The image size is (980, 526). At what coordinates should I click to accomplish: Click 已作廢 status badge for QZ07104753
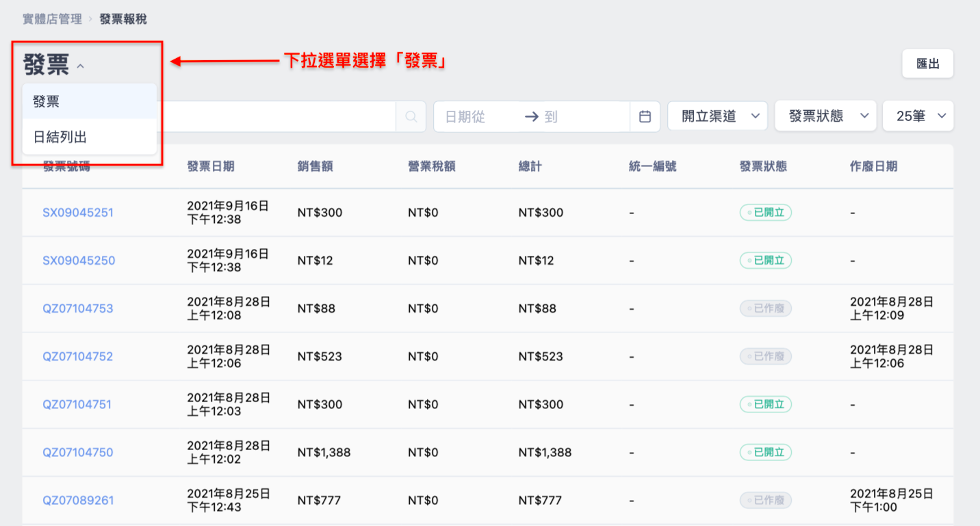click(766, 308)
